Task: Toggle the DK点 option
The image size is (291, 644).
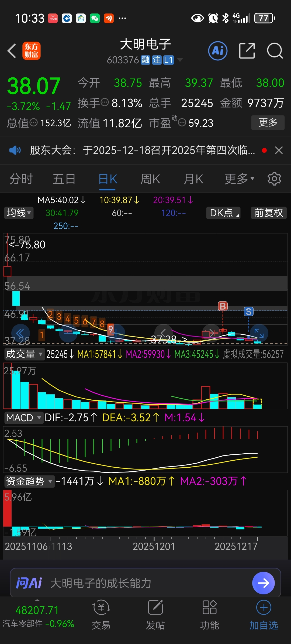Action: pyautogui.click(x=223, y=213)
